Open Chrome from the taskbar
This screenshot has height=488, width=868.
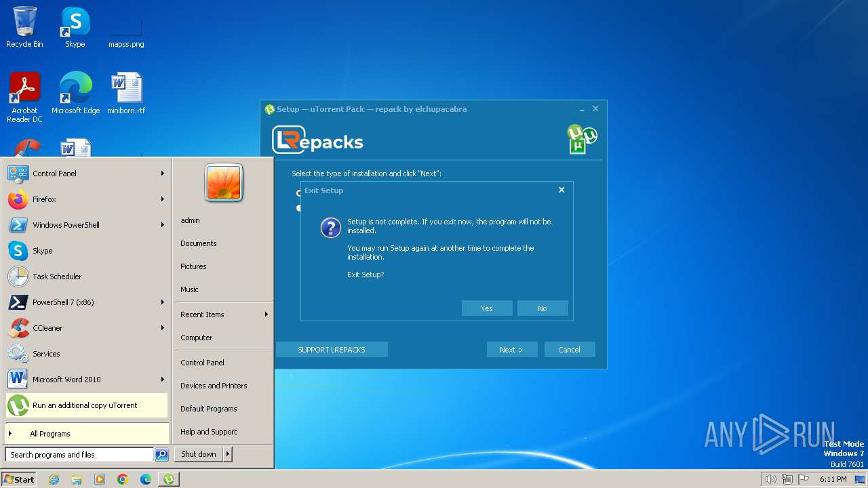123,479
